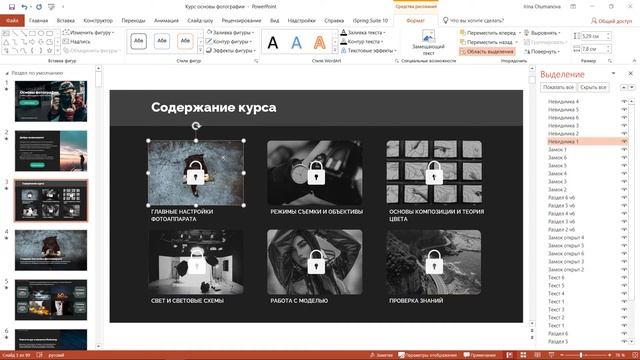Open Повернуть dropdown

[x=542, y=51]
